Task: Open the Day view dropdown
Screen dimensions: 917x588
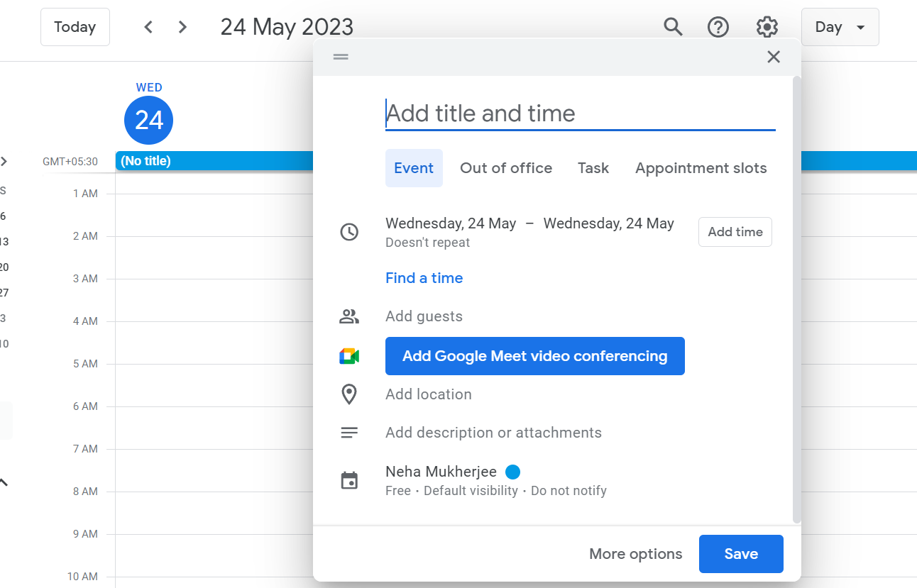Action: (840, 27)
